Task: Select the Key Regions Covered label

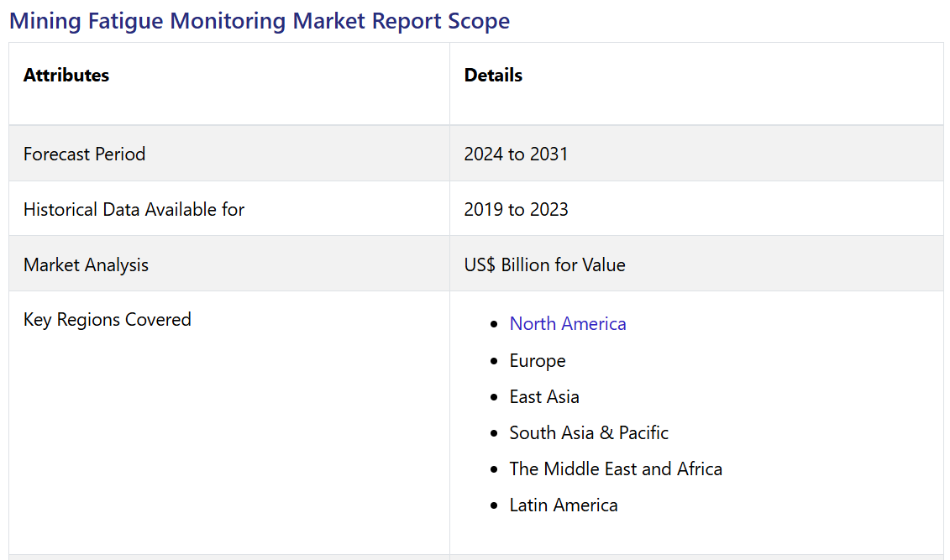Action: [108, 320]
